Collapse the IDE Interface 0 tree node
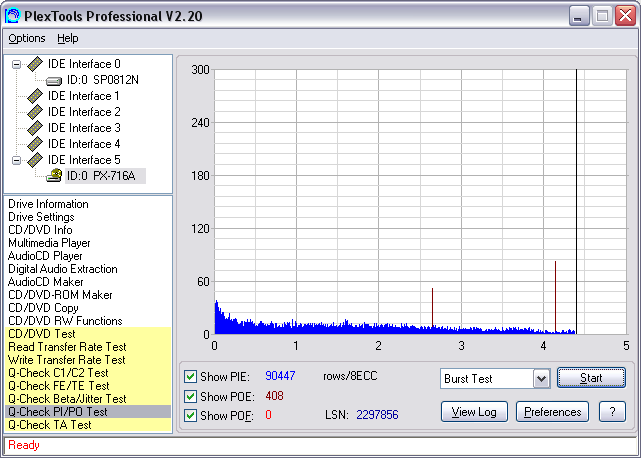641x458 pixels. 16,64
